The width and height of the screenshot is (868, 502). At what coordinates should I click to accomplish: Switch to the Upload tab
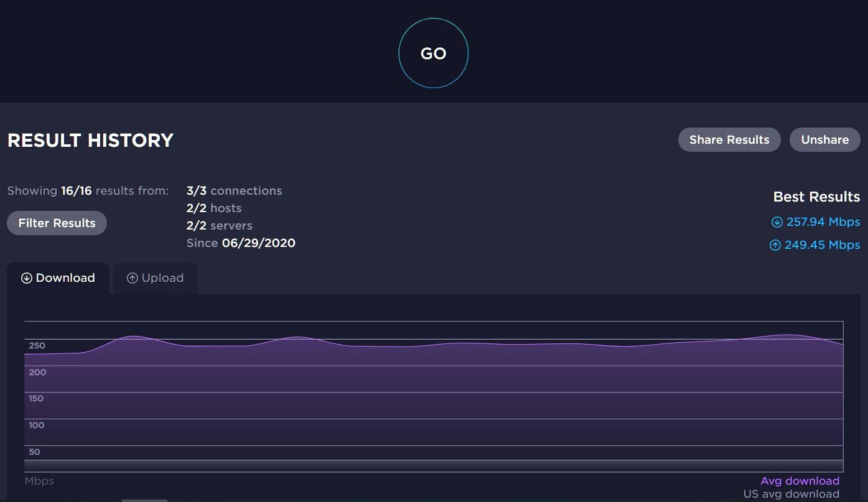155,278
